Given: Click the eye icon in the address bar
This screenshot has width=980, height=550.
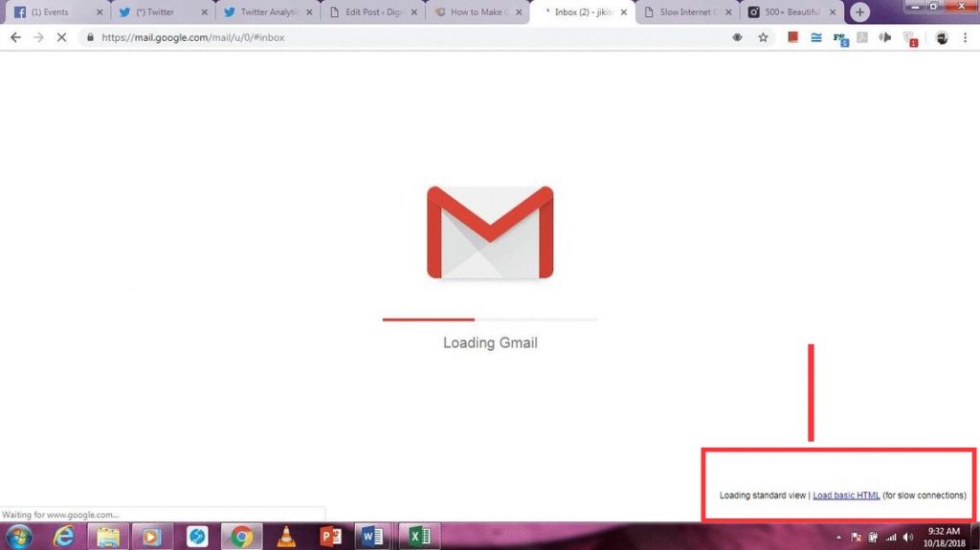Looking at the screenshot, I should [738, 37].
